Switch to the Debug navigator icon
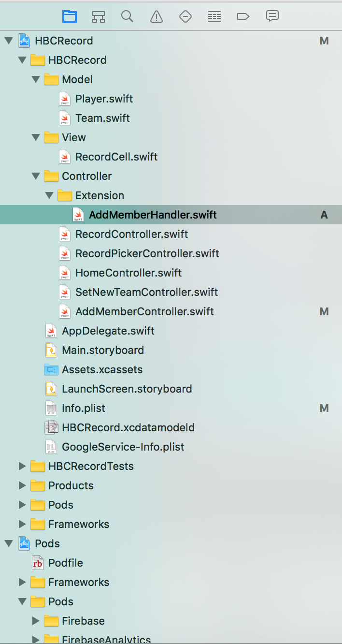Image resolution: width=342 pixels, height=644 pixels. [x=214, y=16]
